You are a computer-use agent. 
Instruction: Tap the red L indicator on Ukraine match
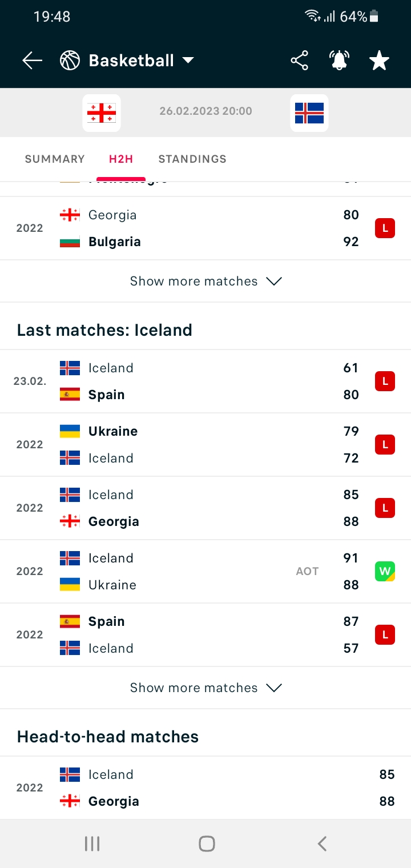coord(385,444)
